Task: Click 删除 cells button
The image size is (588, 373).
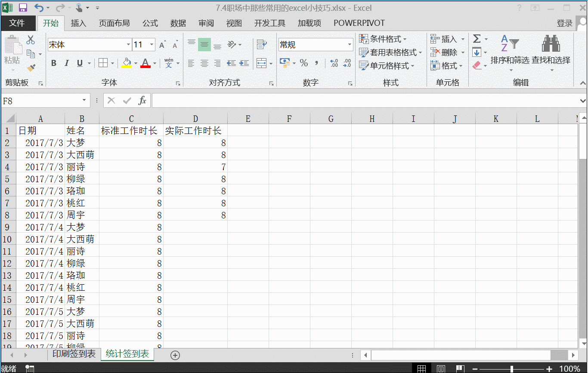Action: (448, 53)
